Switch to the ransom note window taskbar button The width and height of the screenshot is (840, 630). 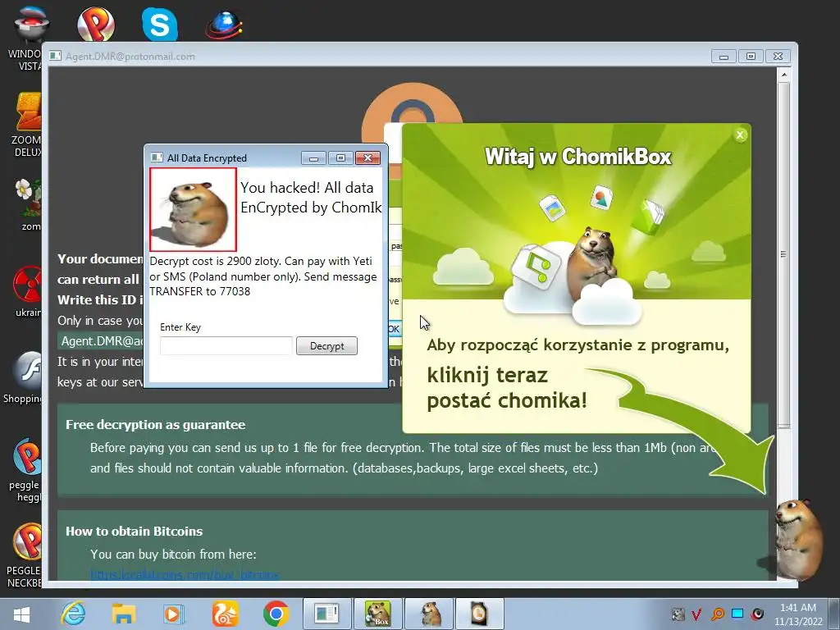click(x=326, y=614)
